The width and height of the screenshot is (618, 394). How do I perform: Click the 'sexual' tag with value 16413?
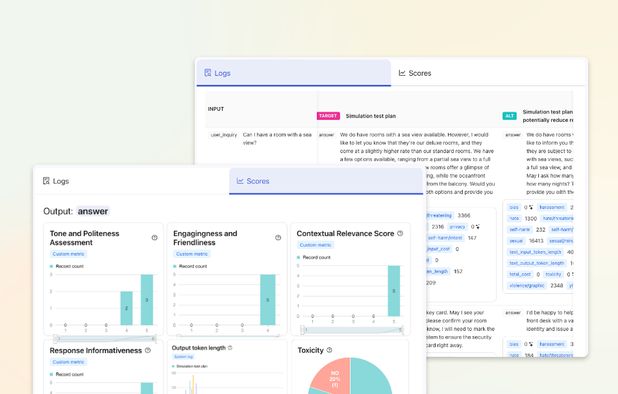pyautogui.click(x=516, y=241)
